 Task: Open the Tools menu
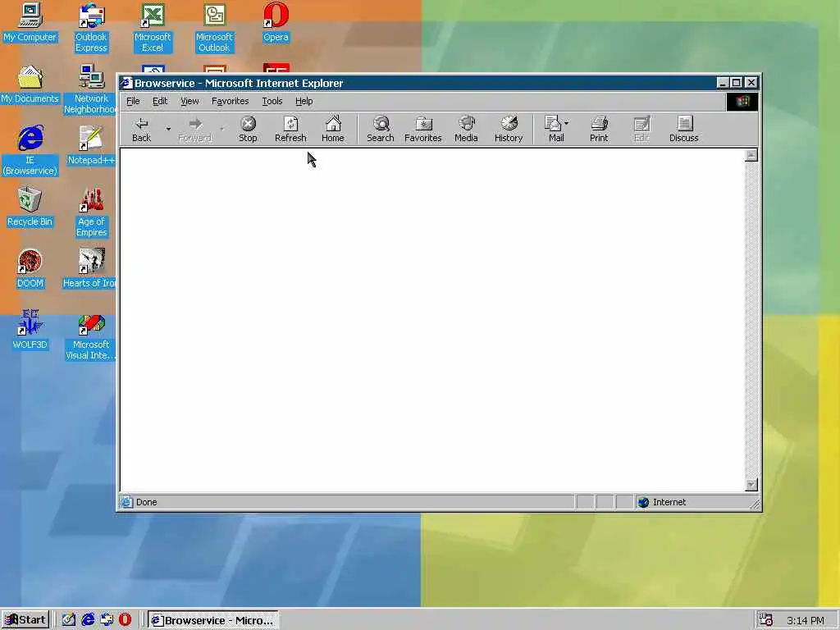coord(272,101)
